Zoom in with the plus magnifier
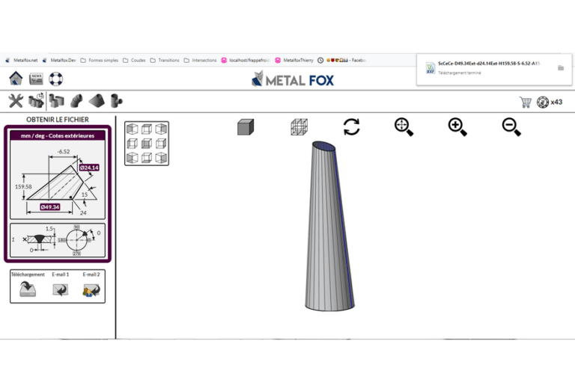This screenshot has height=392, width=575. pyautogui.click(x=457, y=126)
